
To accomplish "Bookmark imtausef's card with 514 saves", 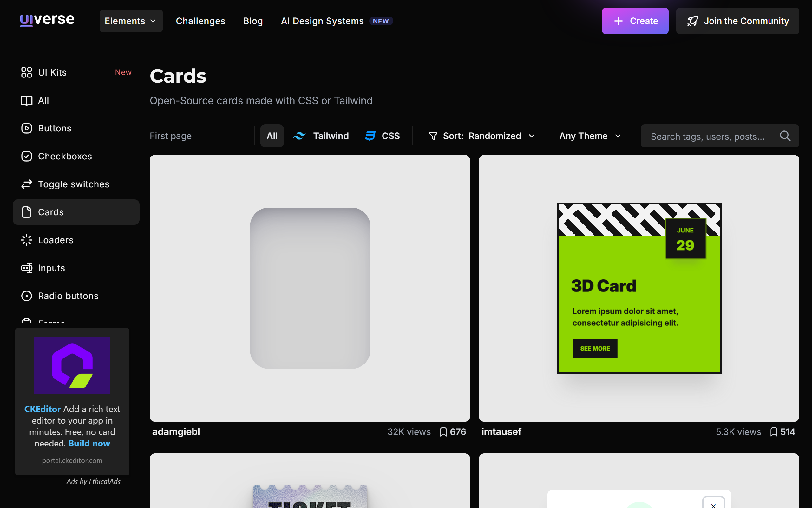I will click(783, 432).
